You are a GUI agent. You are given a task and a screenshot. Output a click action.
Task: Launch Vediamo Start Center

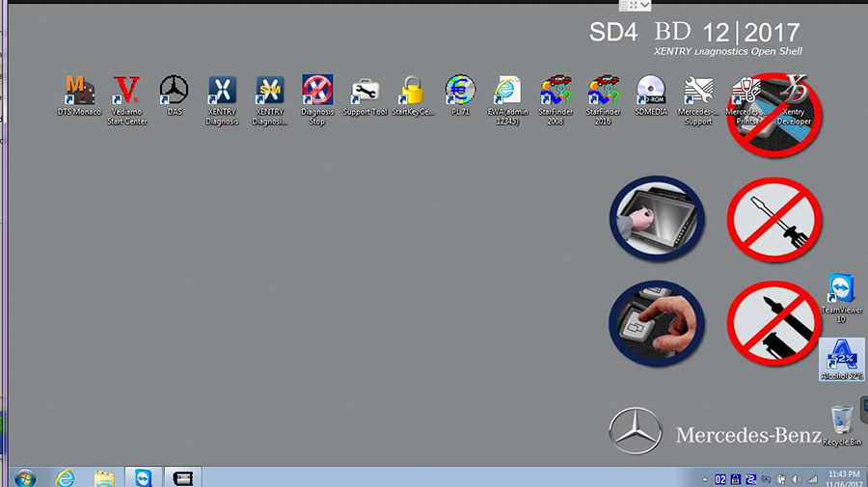pos(126,92)
